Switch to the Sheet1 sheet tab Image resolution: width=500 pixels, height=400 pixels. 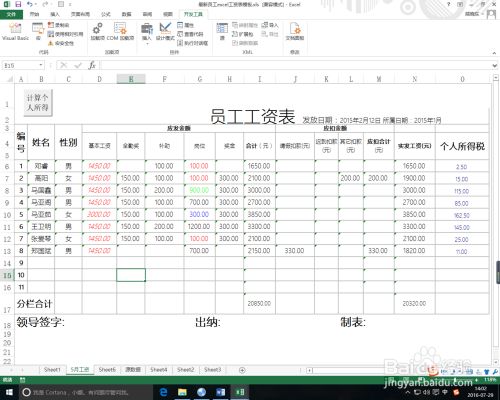coord(52,370)
